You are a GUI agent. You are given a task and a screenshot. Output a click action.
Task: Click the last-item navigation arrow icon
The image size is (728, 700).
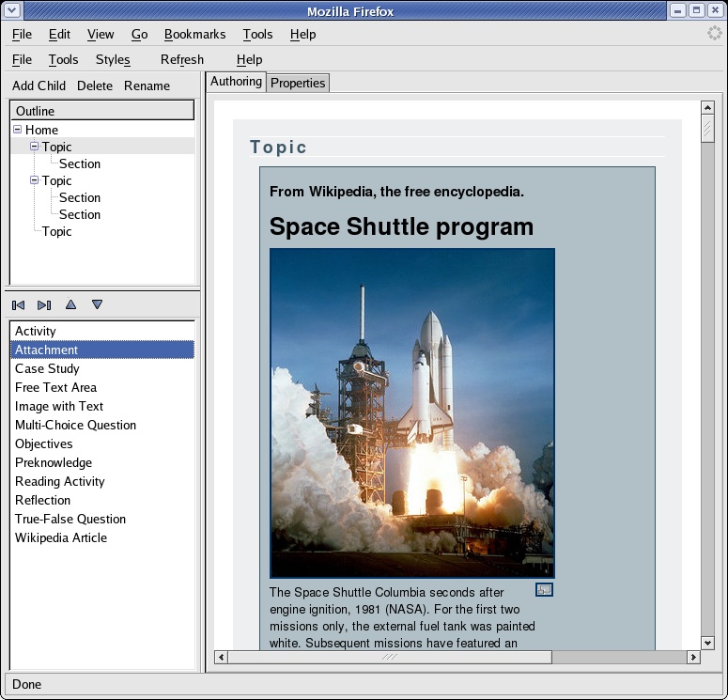pyautogui.click(x=44, y=305)
